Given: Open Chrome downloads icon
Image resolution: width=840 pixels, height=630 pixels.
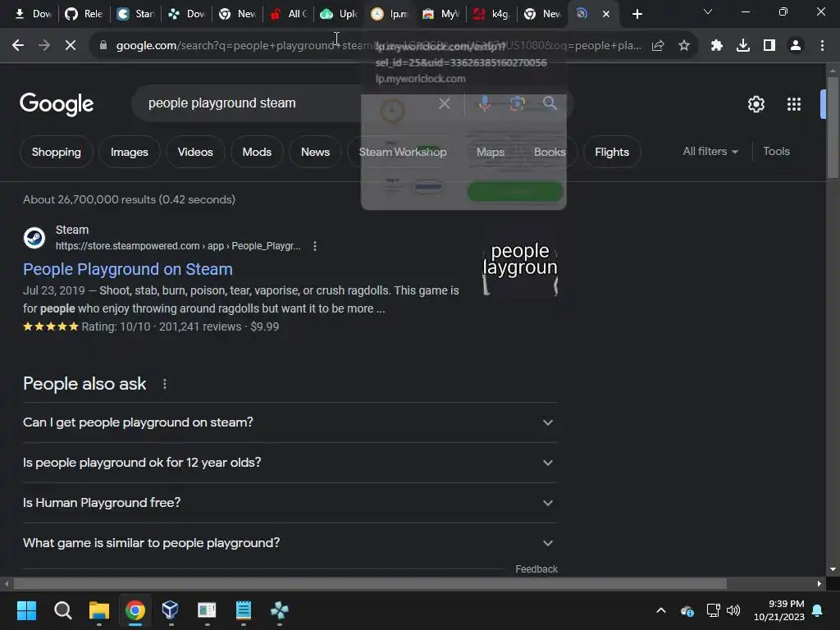Looking at the screenshot, I should tap(743, 46).
